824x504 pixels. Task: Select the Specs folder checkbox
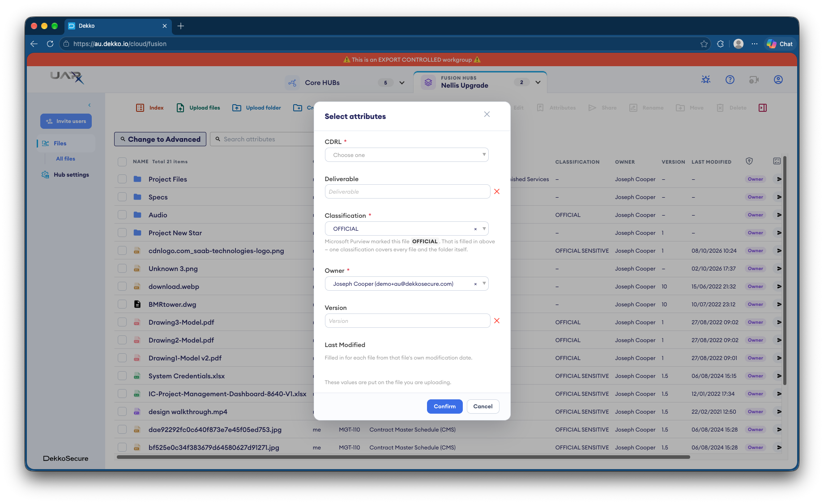[x=122, y=197]
